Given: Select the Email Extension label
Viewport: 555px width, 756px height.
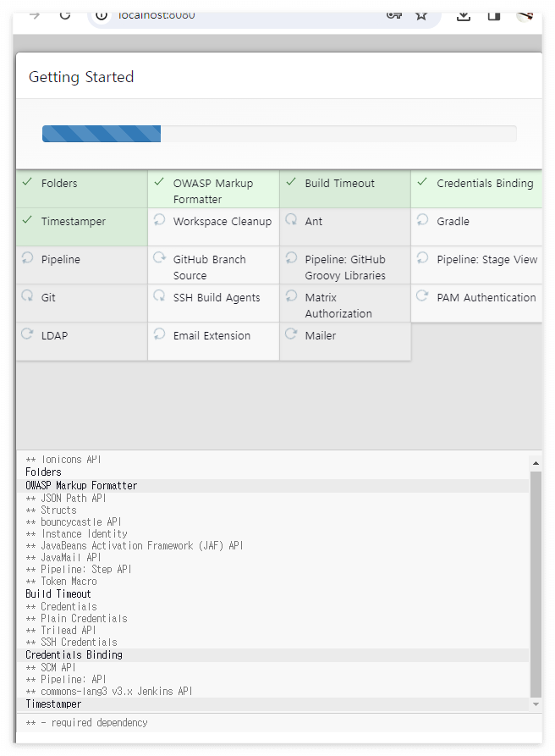Looking at the screenshot, I should pos(212,335).
